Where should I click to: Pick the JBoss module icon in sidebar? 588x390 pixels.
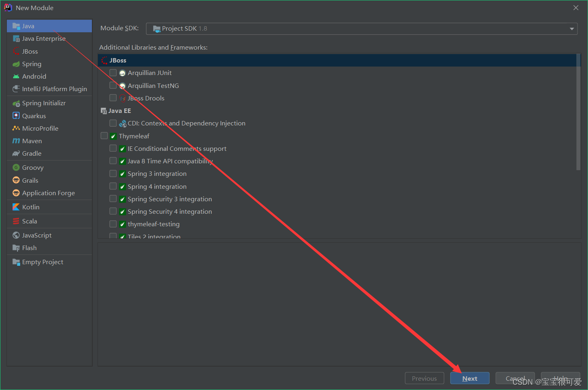[x=16, y=51]
